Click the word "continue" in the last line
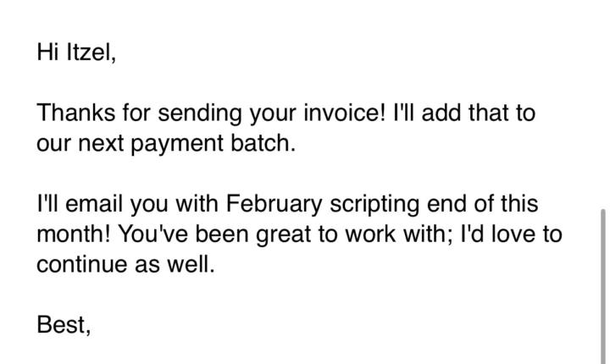This screenshot has width=610, height=364. coord(79,264)
